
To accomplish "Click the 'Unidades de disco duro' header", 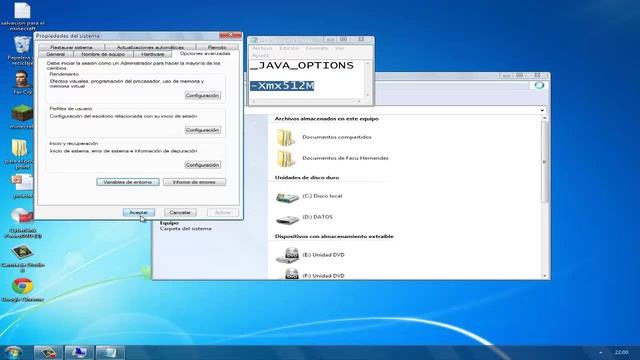I will [307, 178].
